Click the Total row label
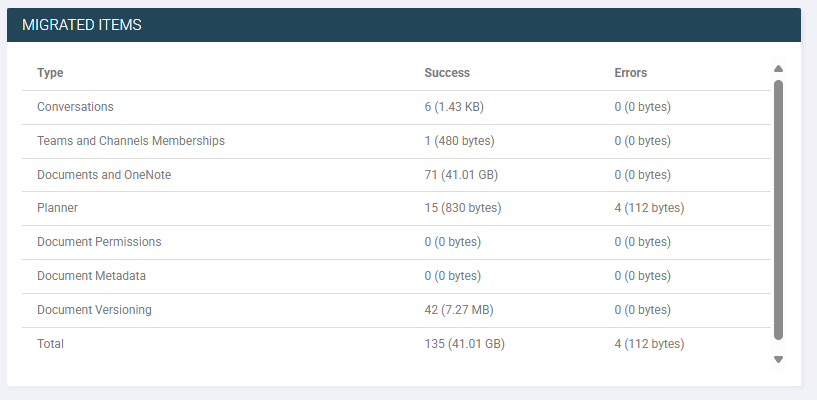Viewport: 817px width, 400px height. coord(50,344)
